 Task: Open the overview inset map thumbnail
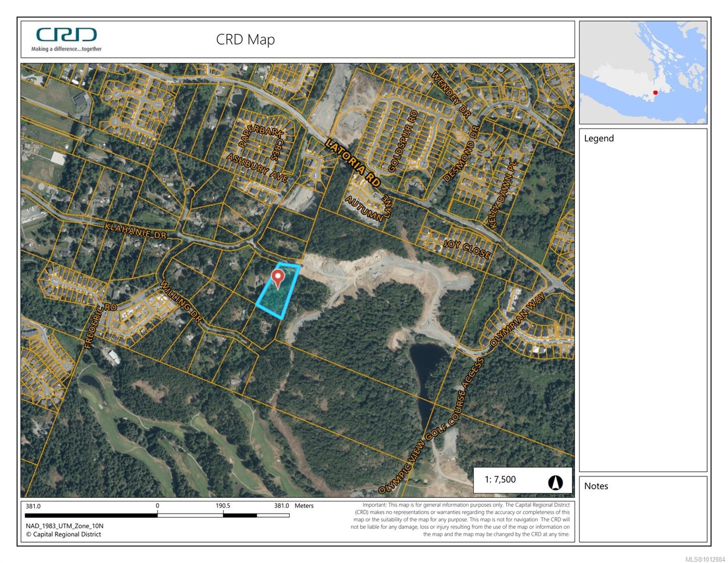tap(643, 72)
